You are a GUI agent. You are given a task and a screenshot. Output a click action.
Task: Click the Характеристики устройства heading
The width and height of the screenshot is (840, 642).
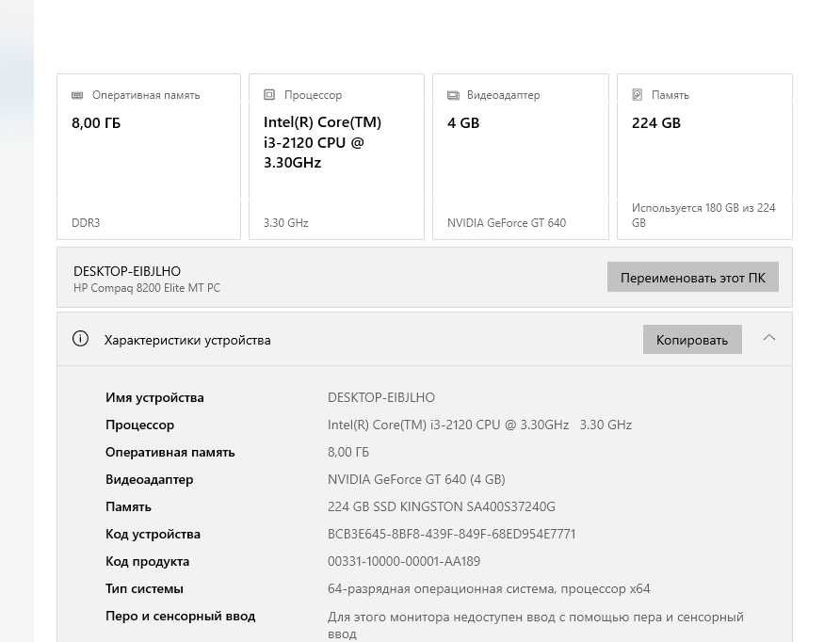click(187, 341)
